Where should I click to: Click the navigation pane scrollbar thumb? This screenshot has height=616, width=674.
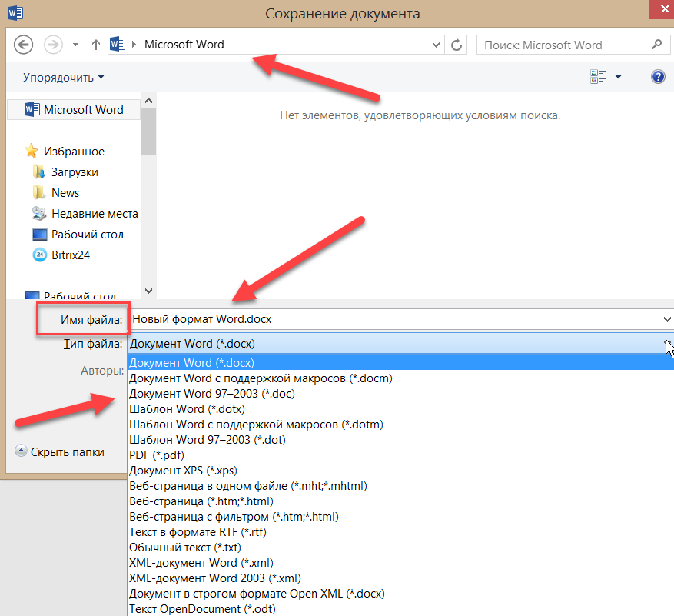pyautogui.click(x=149, y=132)
